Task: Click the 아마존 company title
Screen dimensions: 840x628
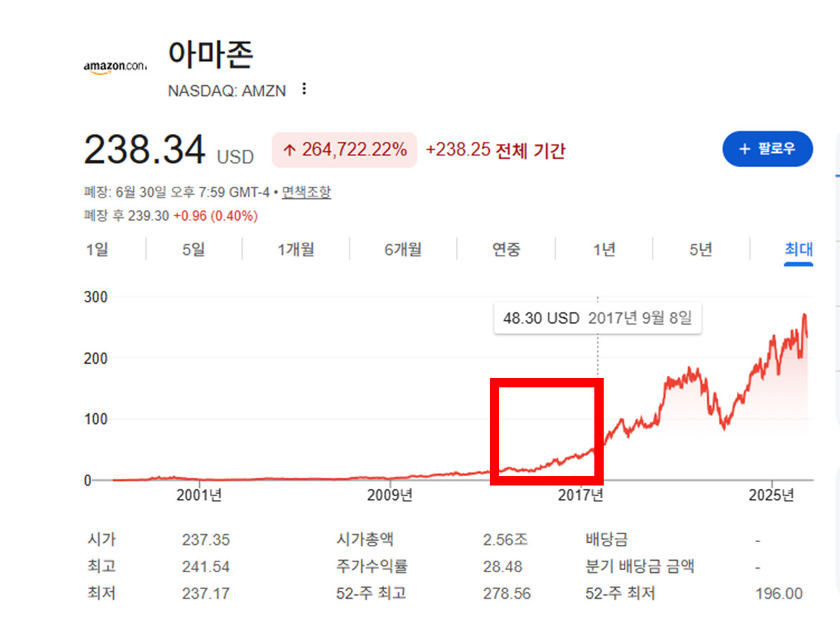Action: click(211, 54)
